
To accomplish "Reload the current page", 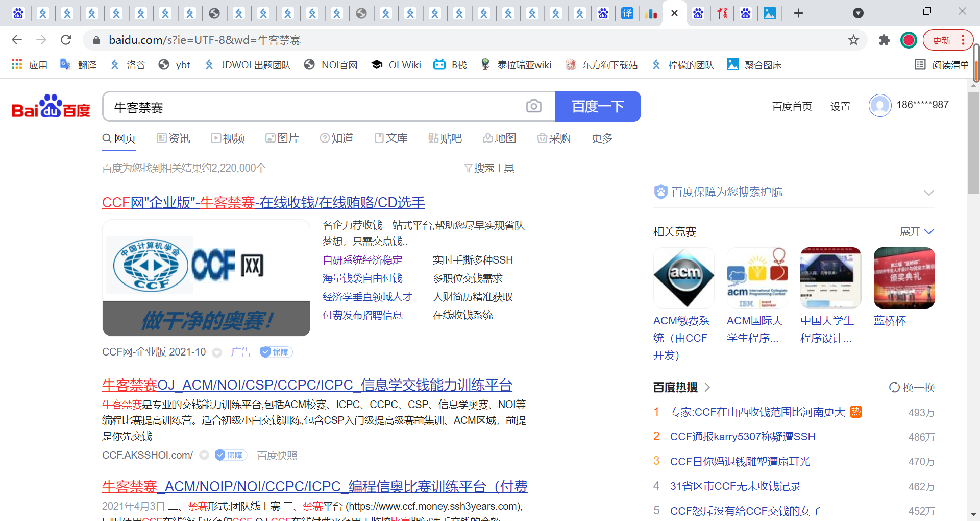I will (66, 40).
